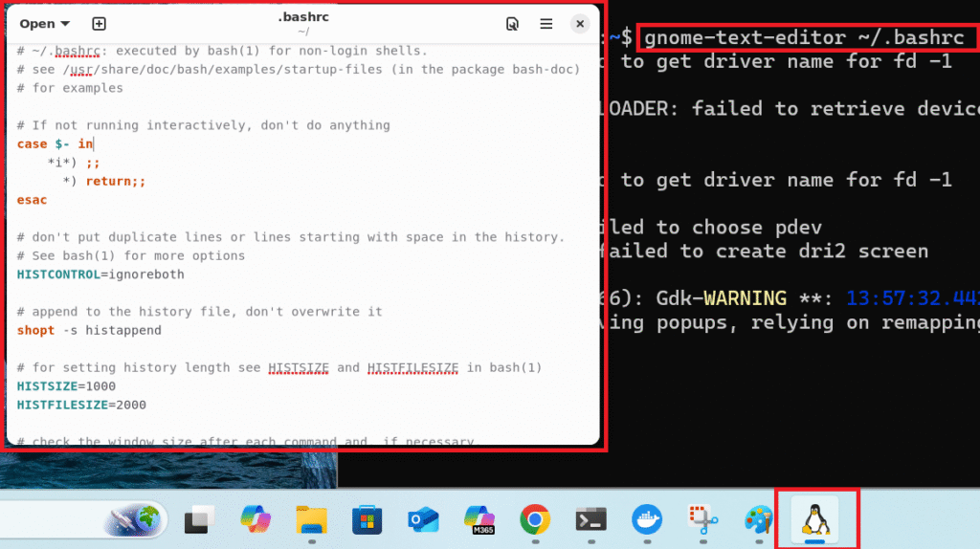
Task: Switch to Google Chrome on taskbar
Action: tap(535, 519)
